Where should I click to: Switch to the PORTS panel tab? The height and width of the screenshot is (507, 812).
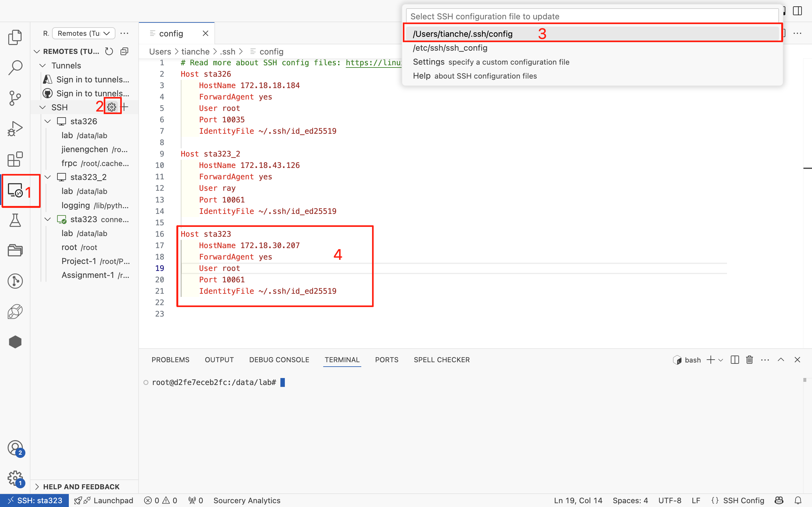[387, 360]
